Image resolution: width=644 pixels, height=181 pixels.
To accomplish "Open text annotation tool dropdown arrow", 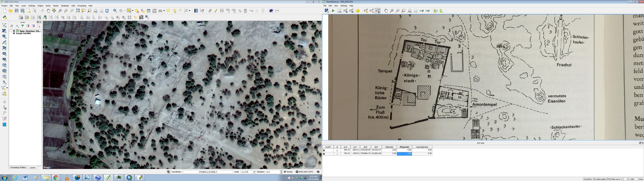I will pyautogui.click(x=190, y=11).
